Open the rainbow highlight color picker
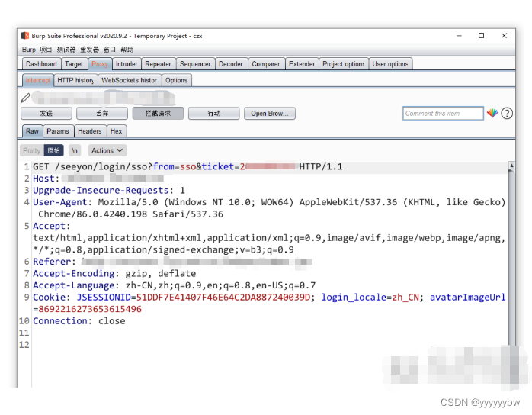 pos(492,114)
